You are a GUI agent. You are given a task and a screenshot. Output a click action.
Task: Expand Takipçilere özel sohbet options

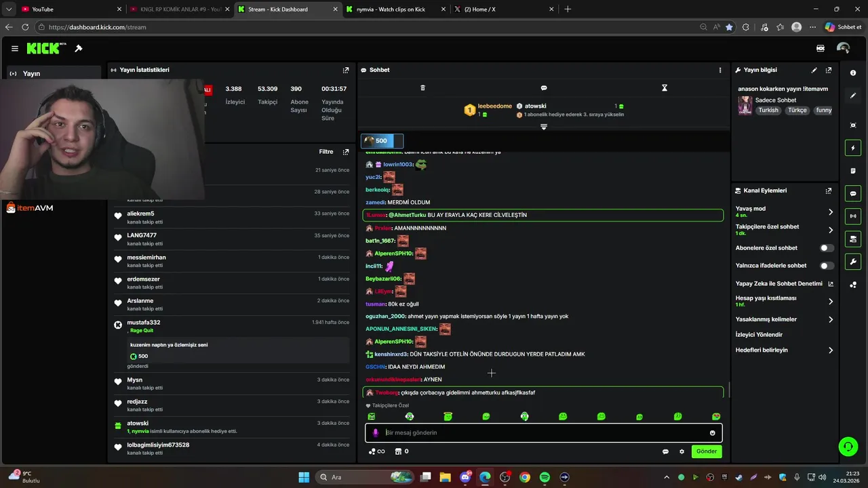831,230
